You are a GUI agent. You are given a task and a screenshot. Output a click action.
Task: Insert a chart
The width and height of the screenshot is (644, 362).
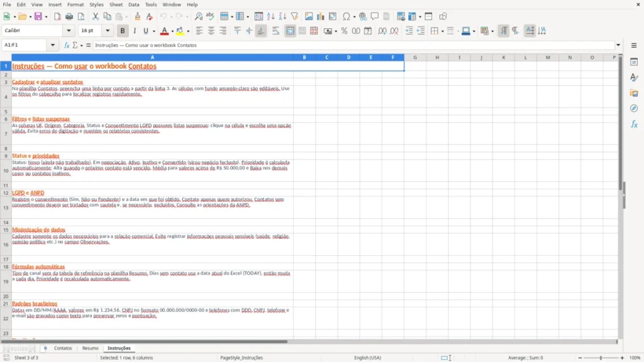321,16
